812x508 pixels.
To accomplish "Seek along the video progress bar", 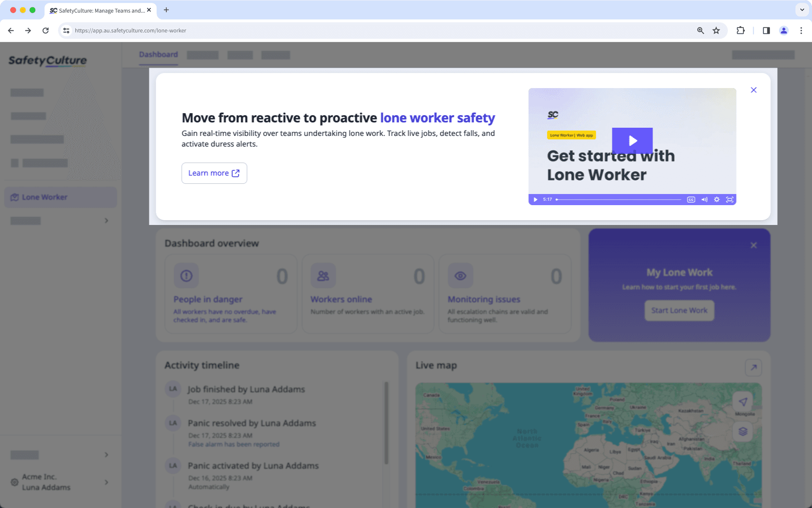I will (x=619, y=199).
